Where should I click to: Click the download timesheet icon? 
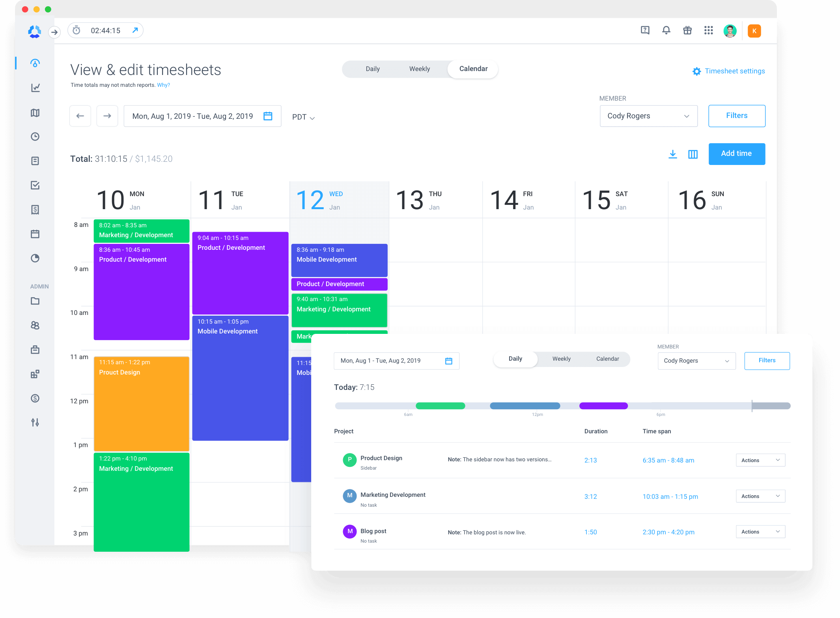(672, 154)
